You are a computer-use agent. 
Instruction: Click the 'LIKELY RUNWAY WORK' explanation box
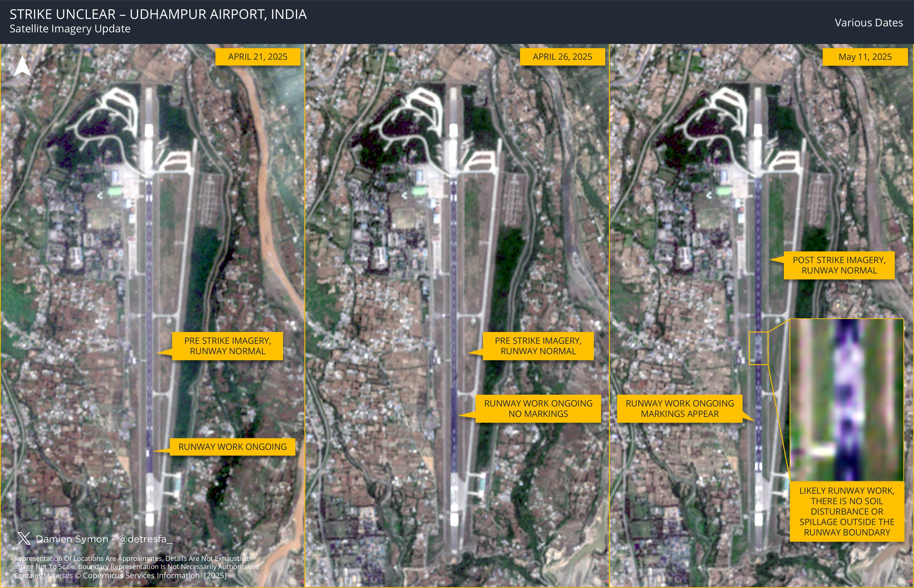coord(847,512)
